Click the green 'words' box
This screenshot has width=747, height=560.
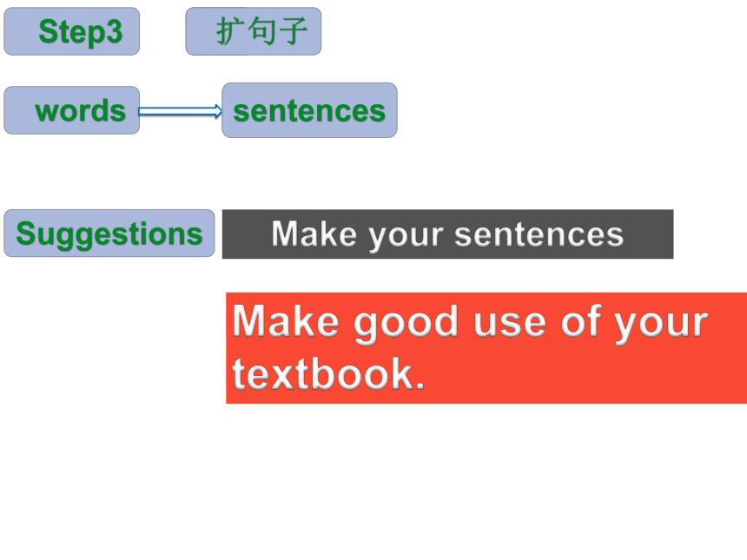coord(72,110)
